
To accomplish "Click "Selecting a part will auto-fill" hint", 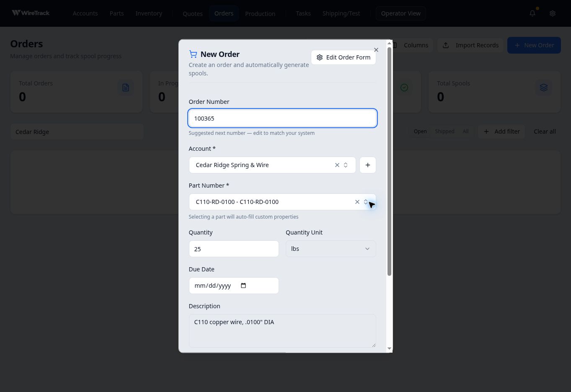I will (x=243, y=217).
